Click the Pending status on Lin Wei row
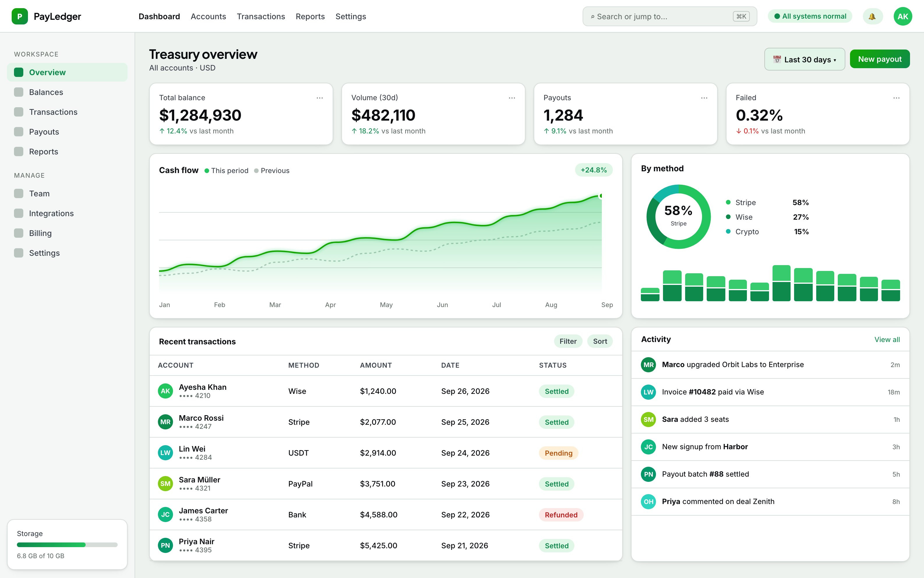The width and height of the screenshot is (924, 578). pyautogui.click(x=558, y=453)
